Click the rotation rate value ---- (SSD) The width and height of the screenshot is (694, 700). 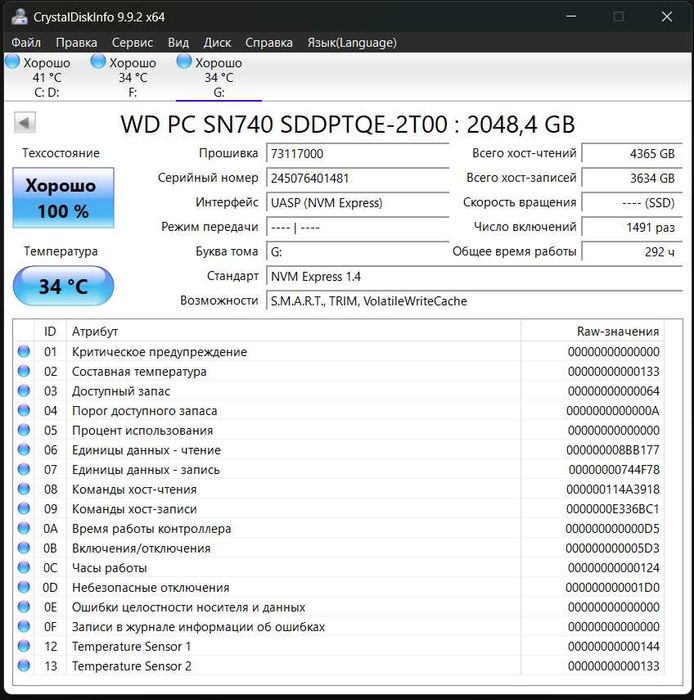click(x=632, y=203)
